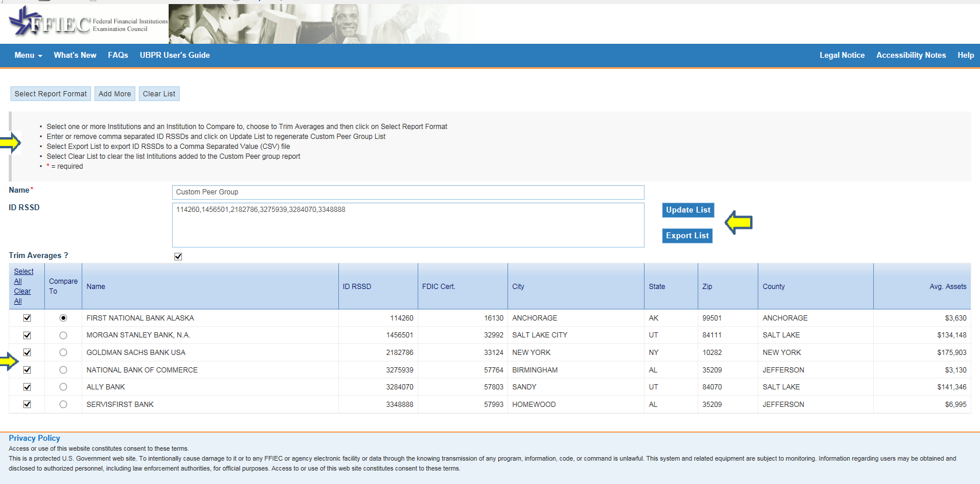Click the Update List button
The image size is (980, 484).
click(x=688, y=210)
